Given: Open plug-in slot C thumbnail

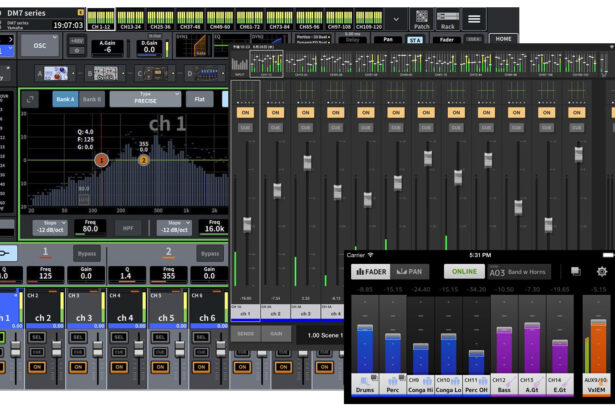Looking at the screenshot, I should [156, 73].
